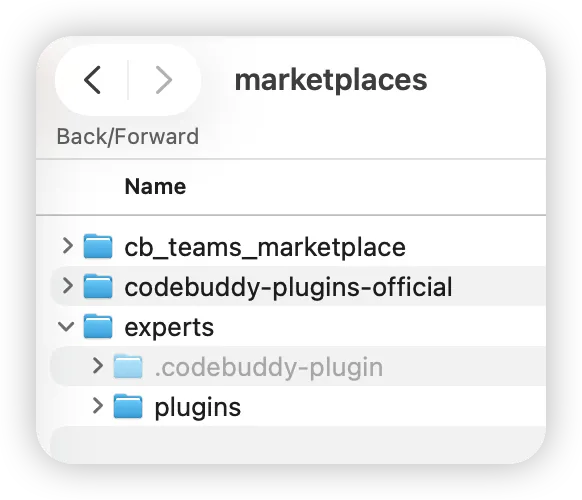This screenshot has height=500, width=582.
Task: Click the plugins folder icon
Action: (128, 406)
